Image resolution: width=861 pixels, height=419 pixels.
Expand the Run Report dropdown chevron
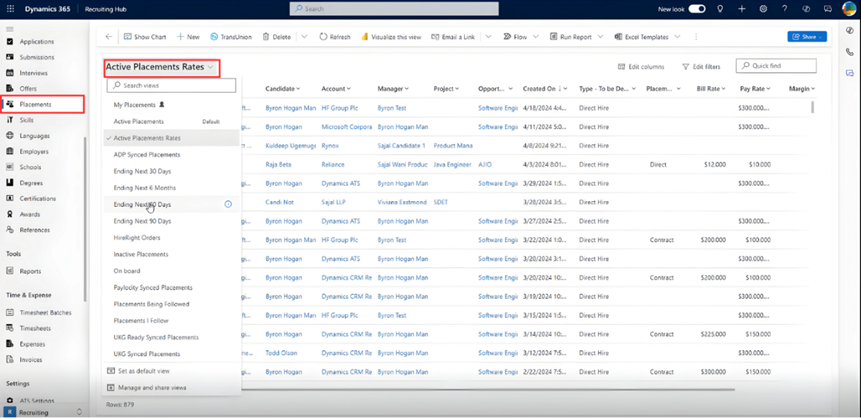(601, 37)
